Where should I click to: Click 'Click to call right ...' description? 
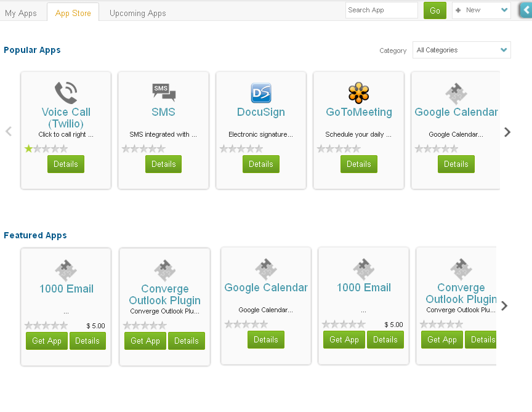coord(66,134)
